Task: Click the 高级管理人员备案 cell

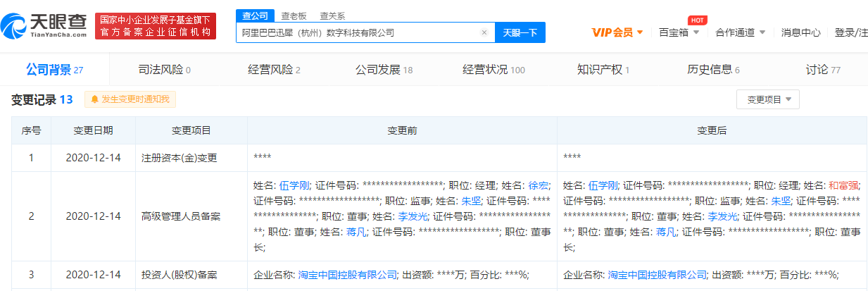Action: click(191, 216)
